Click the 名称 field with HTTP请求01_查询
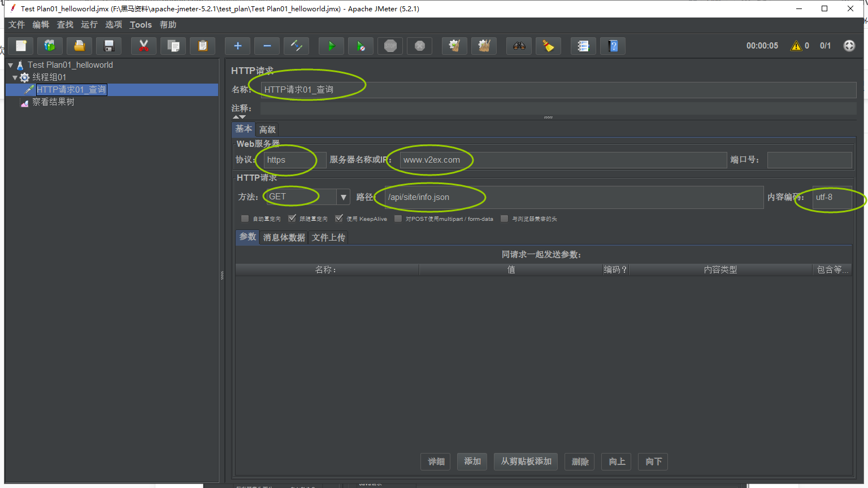868x488 pixels. [558, 89]
